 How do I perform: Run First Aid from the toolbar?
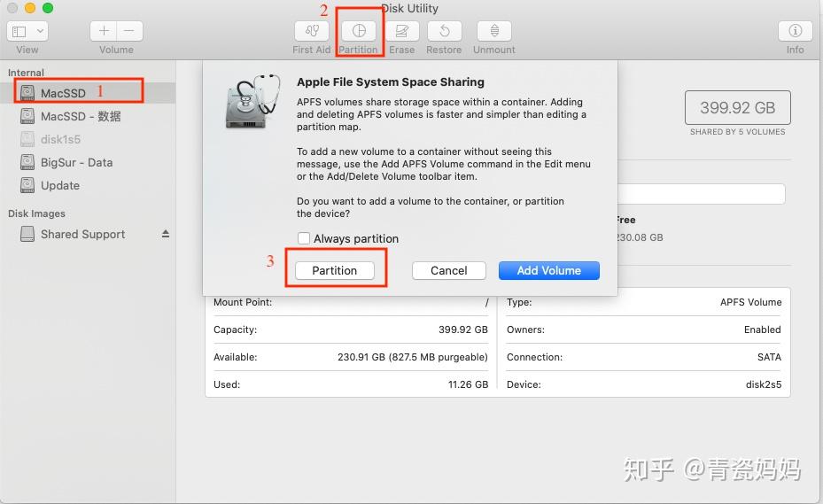click(x=312, y=31)
